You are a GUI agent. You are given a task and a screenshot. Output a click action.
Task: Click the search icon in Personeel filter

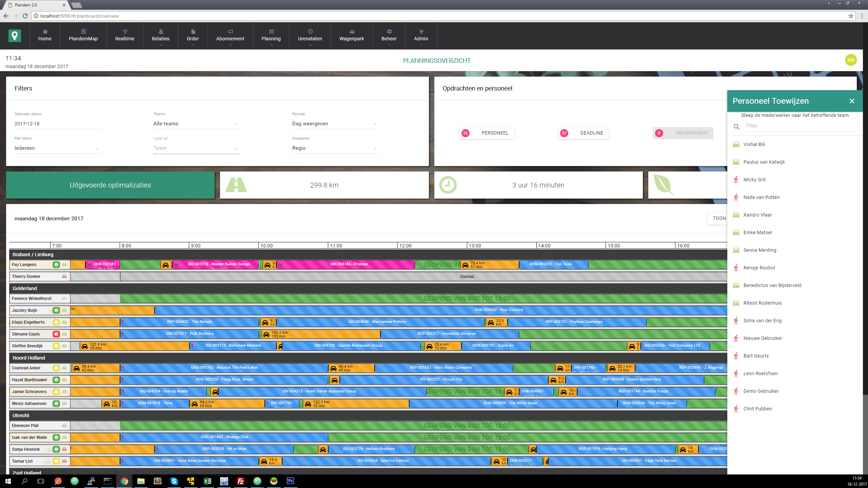coord(736,127)
